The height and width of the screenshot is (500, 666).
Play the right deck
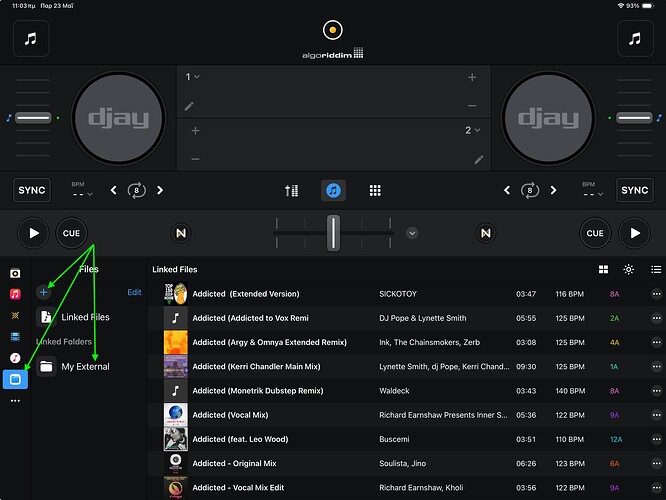click(635, 233)
